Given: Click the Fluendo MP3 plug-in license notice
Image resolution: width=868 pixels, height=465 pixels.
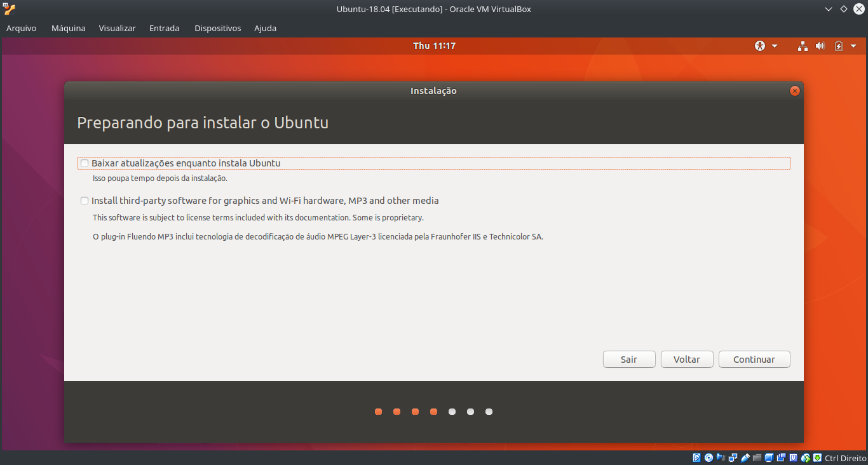Looking at the screenshot, I should click(318, 237).
